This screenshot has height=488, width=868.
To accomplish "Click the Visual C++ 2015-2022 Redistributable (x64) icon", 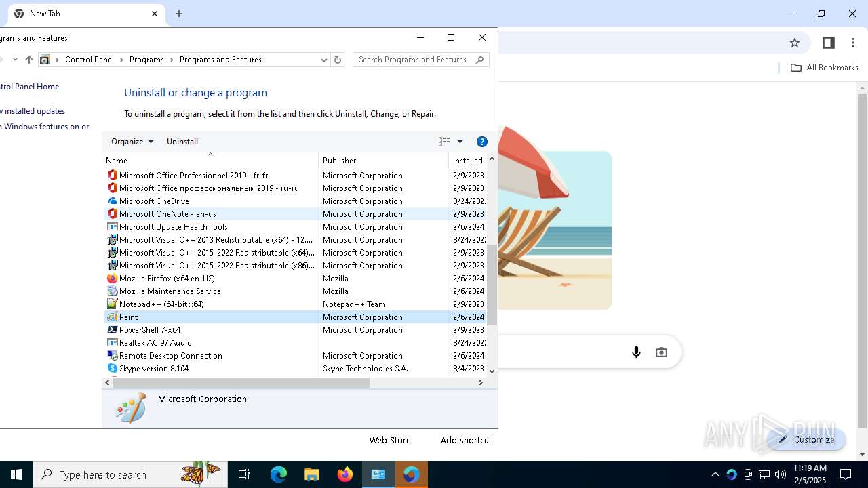I will tap(113, 252).
